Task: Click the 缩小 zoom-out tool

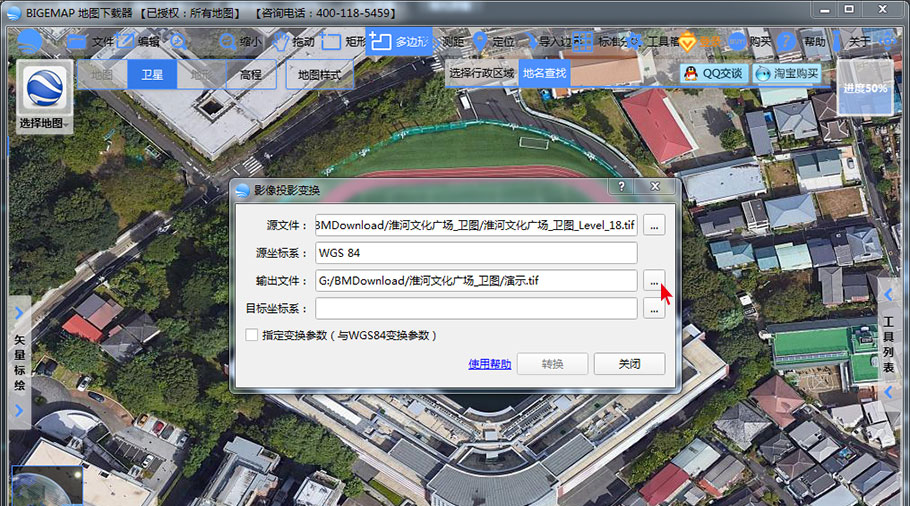Action: point(240,42)
